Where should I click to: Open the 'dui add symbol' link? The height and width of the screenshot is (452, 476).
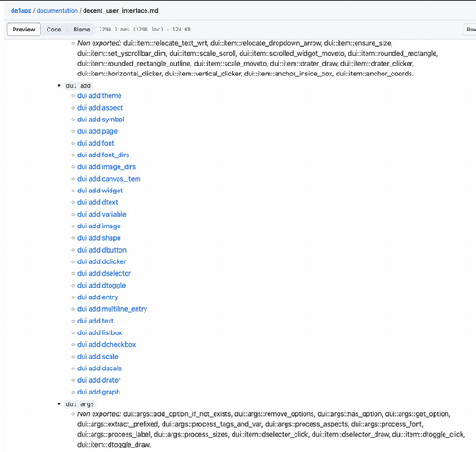coord(101,120)
